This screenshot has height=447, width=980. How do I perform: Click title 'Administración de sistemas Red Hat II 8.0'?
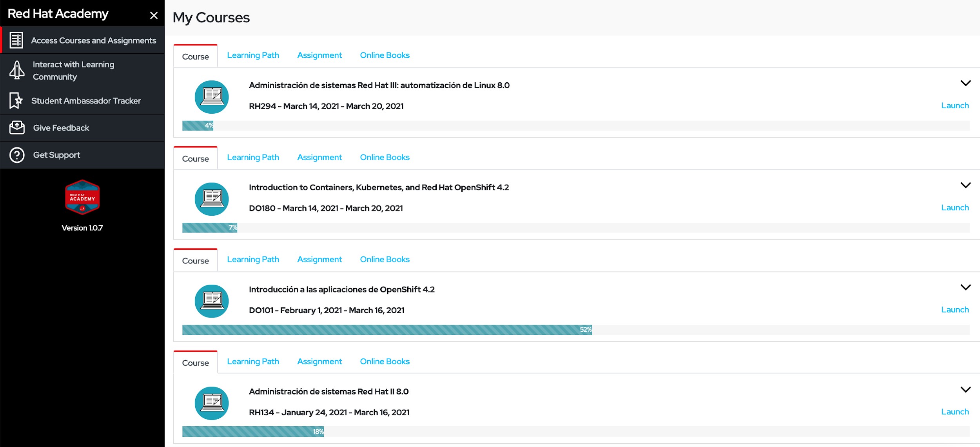pos(328,391)
